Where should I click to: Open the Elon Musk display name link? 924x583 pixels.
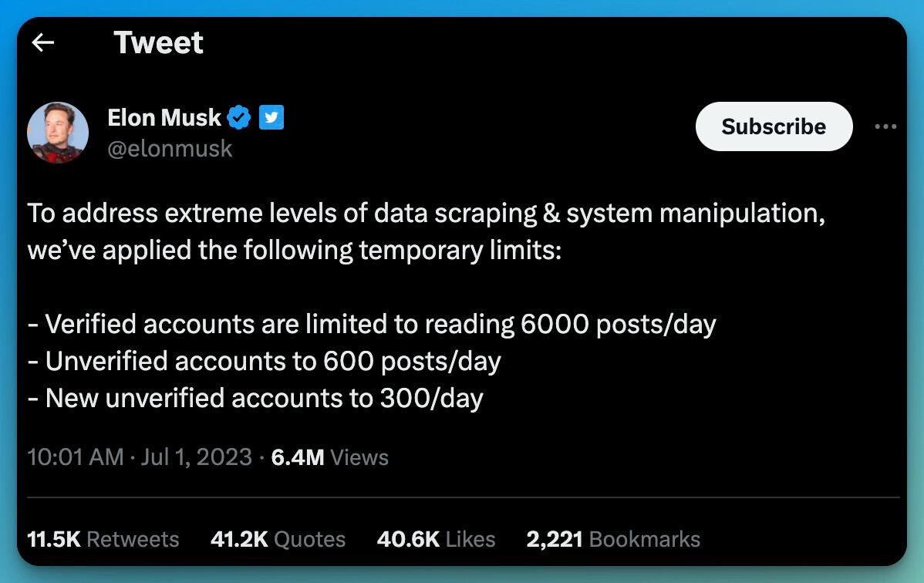tap(164, 117)
